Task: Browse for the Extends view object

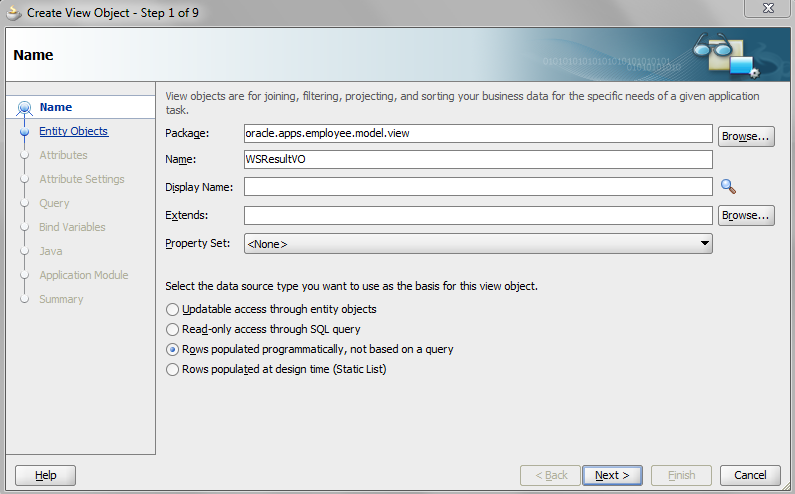Action: (x=746, y=215)
